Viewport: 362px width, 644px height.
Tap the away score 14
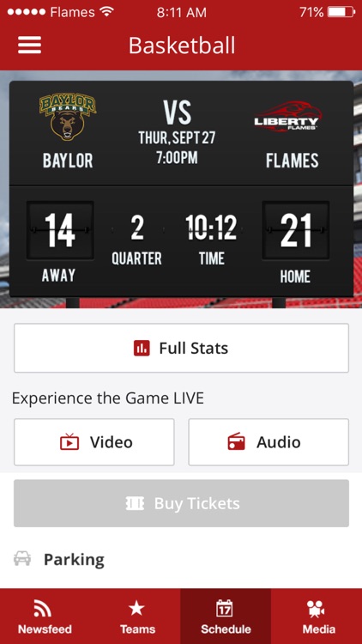coord(60,230)
